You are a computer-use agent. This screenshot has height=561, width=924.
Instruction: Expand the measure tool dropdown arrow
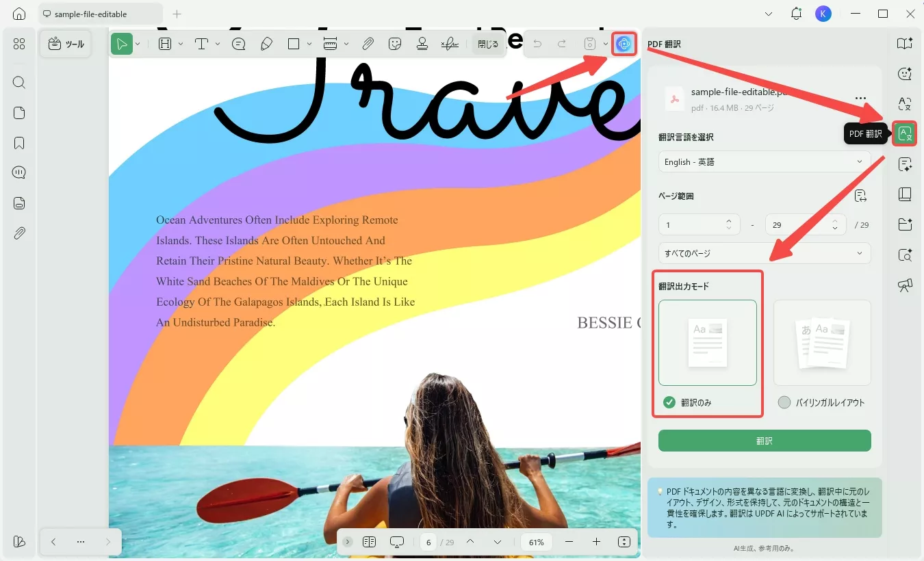click(x=346, y=44)
